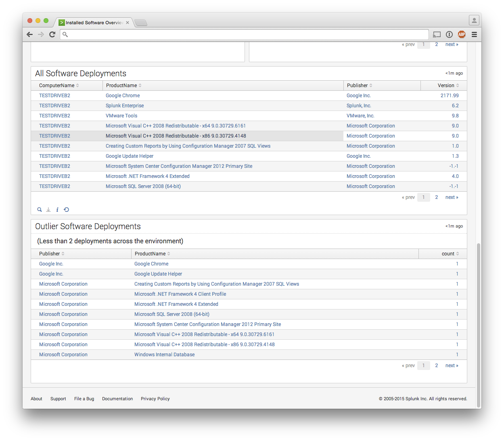Viewport: 504px width, 441px height.
Task: Sort deployments by Version column
Action: (448, 86)
